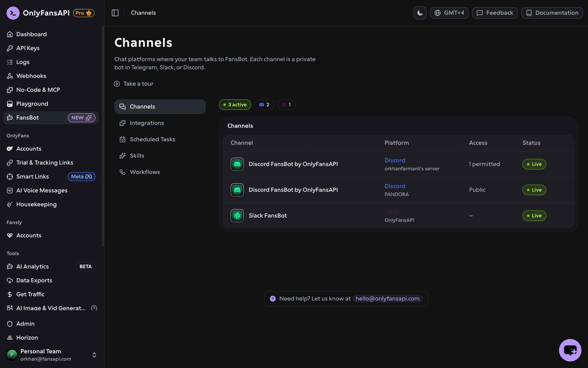Screen dimensions: 588x368
Task: Open No-Code & MCP
Action: [51, 90]
